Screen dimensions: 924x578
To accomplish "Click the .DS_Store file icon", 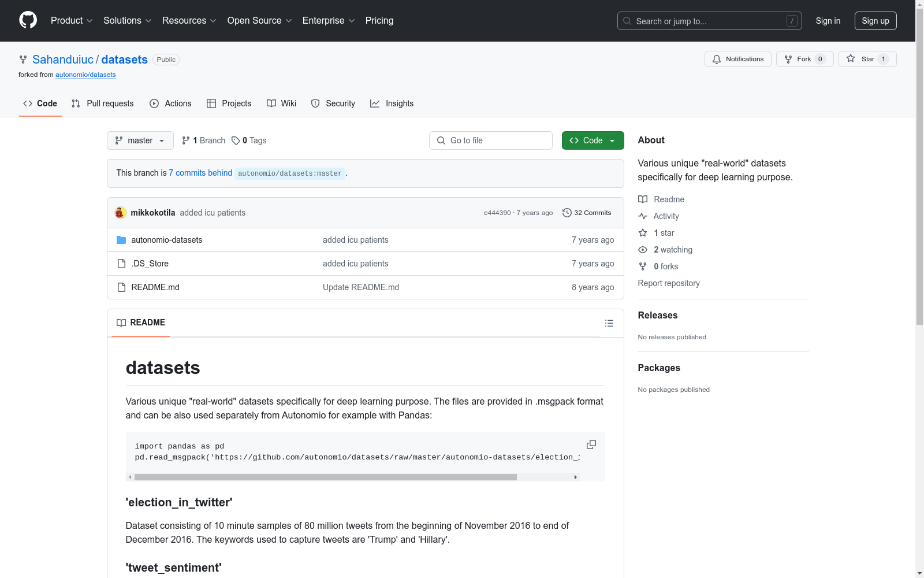I will (x=121, y=264).
